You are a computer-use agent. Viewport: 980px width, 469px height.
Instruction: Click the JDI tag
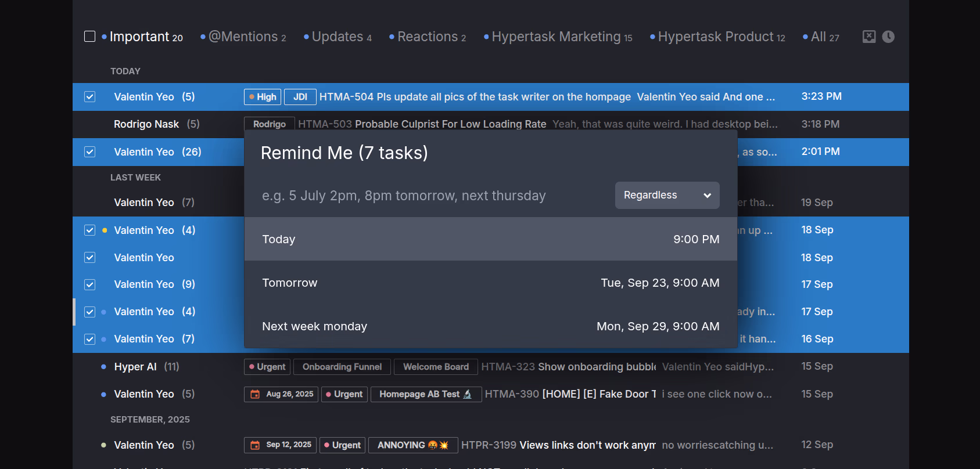coord(300,97)
